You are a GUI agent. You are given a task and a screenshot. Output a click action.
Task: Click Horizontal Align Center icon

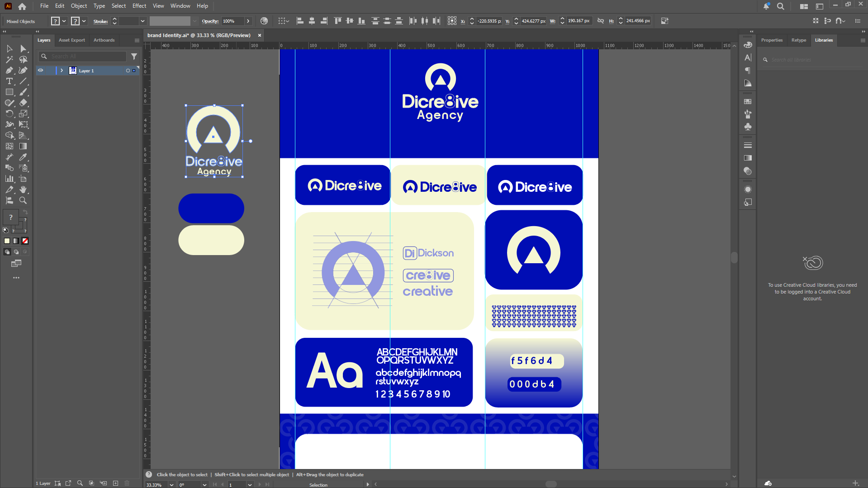click(x=312, y=21)
